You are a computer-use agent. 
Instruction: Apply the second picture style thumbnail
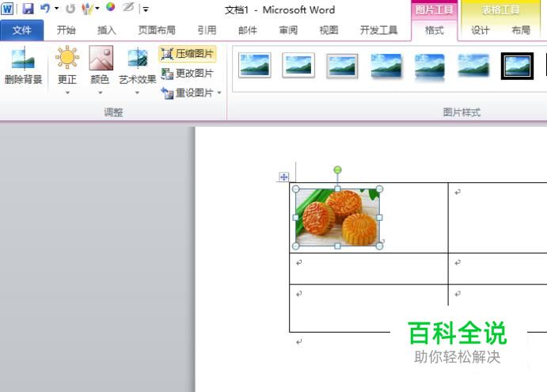tap(298, 66)
